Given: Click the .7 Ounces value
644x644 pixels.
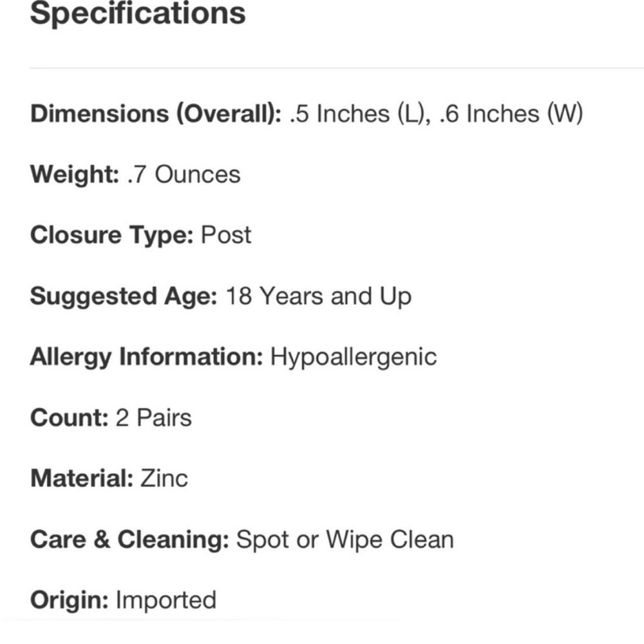Looking at the screenshot, I should [184, 175].
